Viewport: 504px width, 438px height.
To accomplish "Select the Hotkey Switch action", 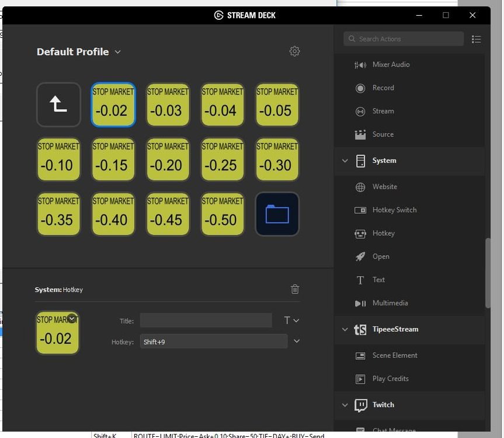I will tap(394, 210).
